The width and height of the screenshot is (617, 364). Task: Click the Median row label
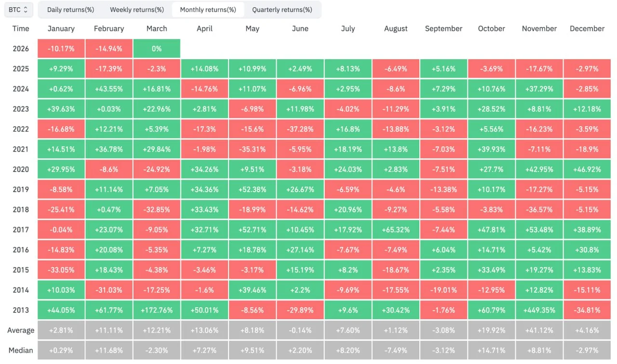21,351
